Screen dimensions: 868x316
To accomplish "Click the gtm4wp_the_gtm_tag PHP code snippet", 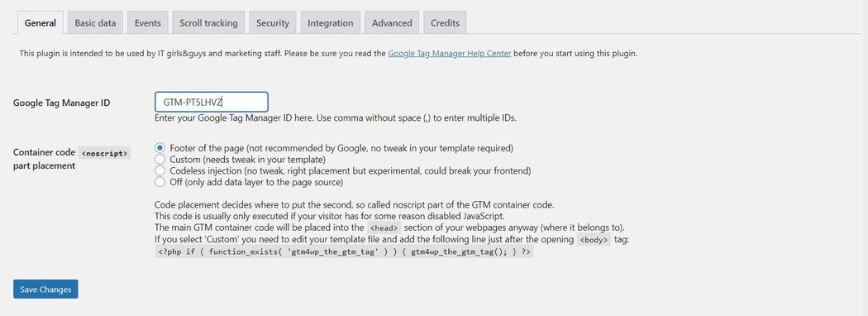I will (x=345, y=251).
